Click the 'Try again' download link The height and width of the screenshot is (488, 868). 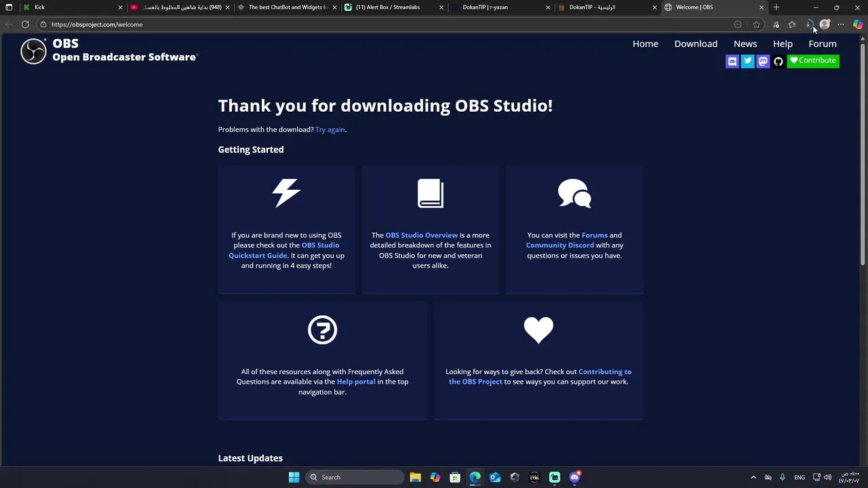[x=330, y=129]
